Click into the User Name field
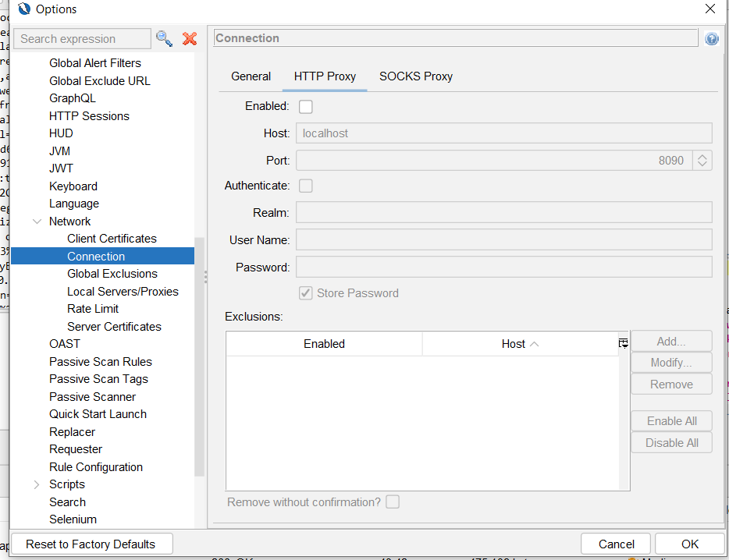The image size is (729, 560). (504, 239)
